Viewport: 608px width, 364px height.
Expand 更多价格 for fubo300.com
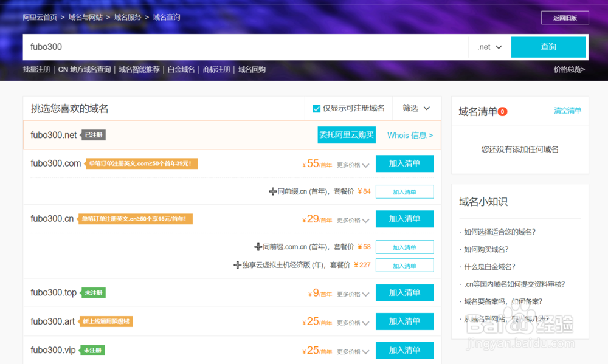(353, 165)
